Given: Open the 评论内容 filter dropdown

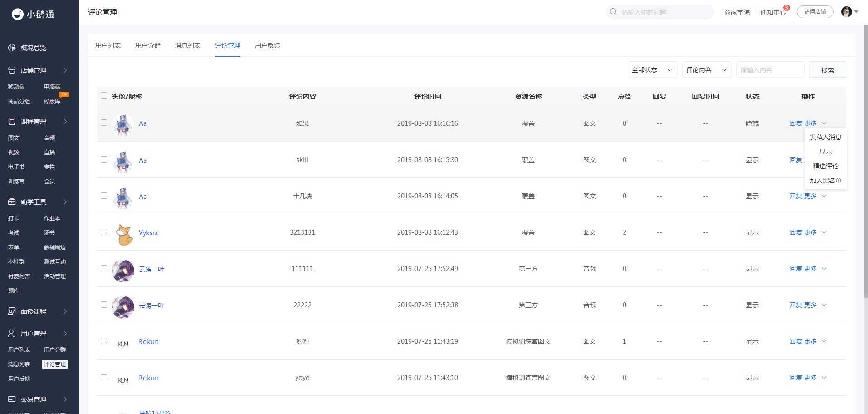Looking at the screenshot, I should click(707, 69).
